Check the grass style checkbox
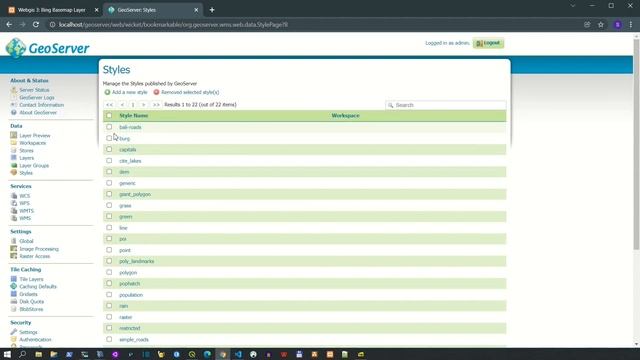The width and height of the screenshot is (640, 360). 109,205
